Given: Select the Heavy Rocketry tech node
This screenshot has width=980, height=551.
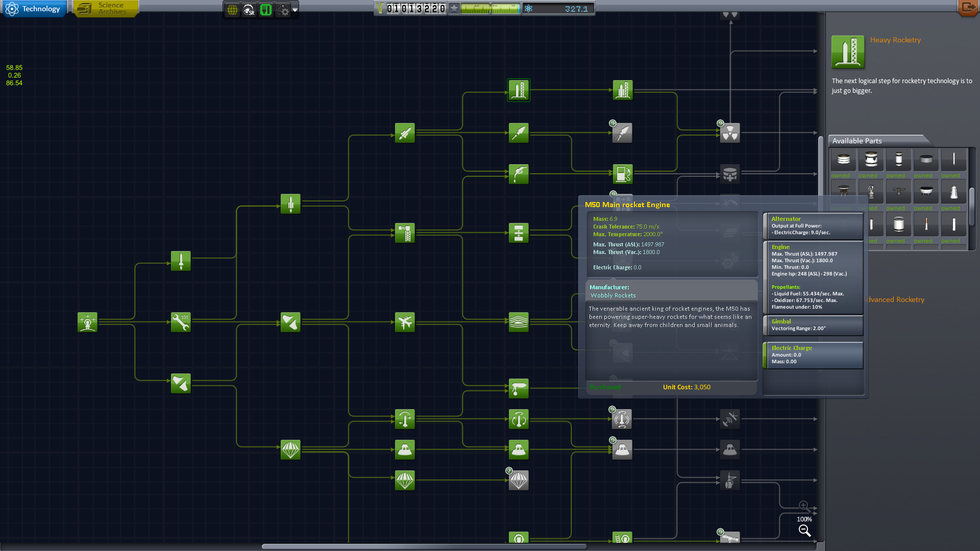Looking at the screenshot, I should coord(519,90).
